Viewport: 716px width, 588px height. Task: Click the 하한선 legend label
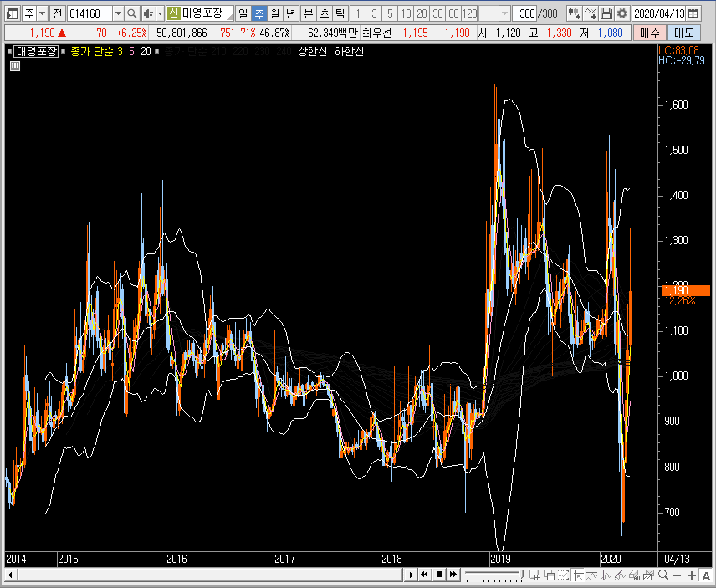point(349,51)
